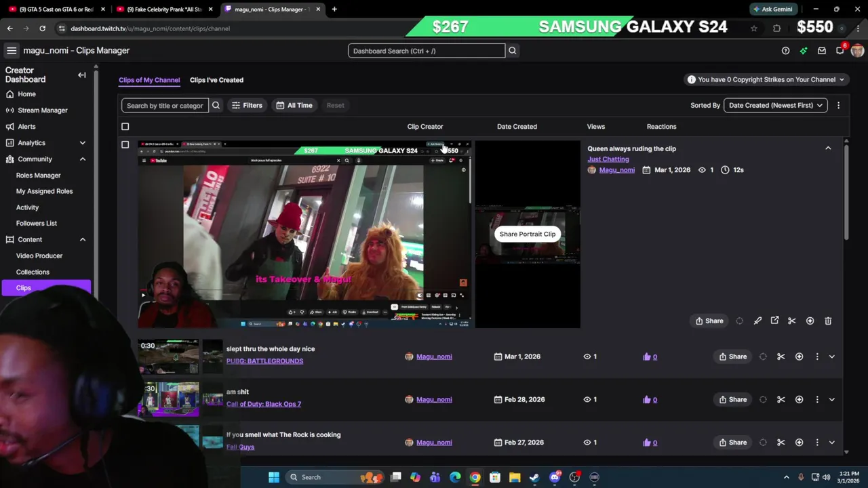Viewport: 868px width, 488px height.
Task: Click the Windows Start button
Action: coord(274,477)
